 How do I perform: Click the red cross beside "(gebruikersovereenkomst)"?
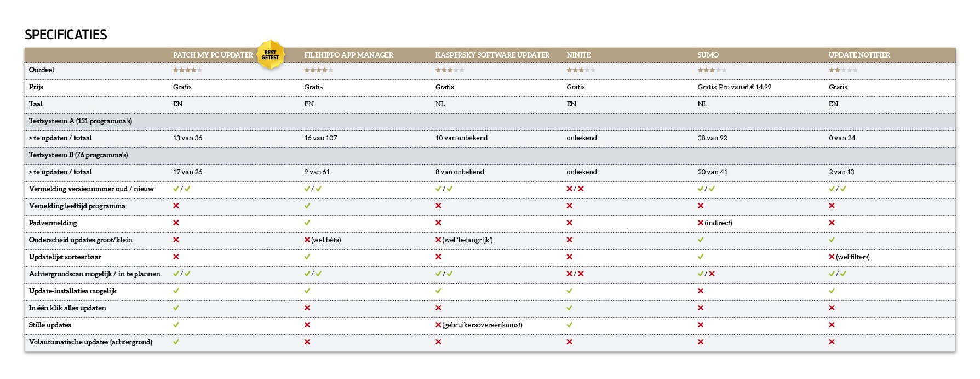[x=438, y=325]
